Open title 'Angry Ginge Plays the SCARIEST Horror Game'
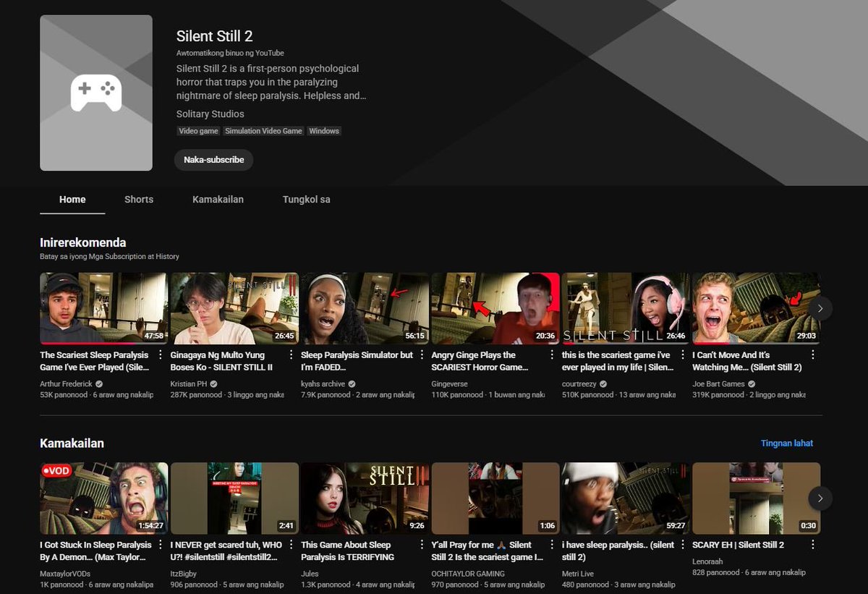Screen dimensions: 868x594 (x=481, y=361)
